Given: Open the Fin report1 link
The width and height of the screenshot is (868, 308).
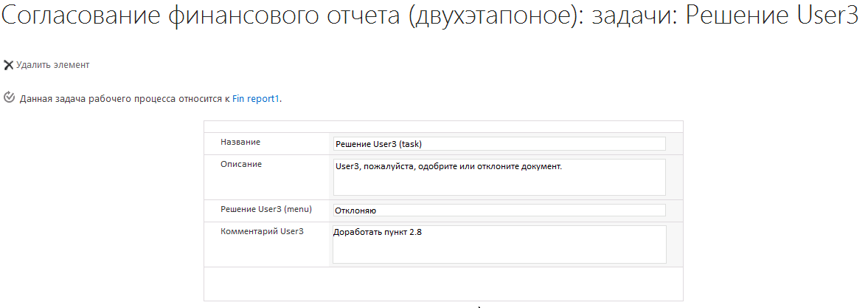Looking at the screenshot, I should coord(256,98).
